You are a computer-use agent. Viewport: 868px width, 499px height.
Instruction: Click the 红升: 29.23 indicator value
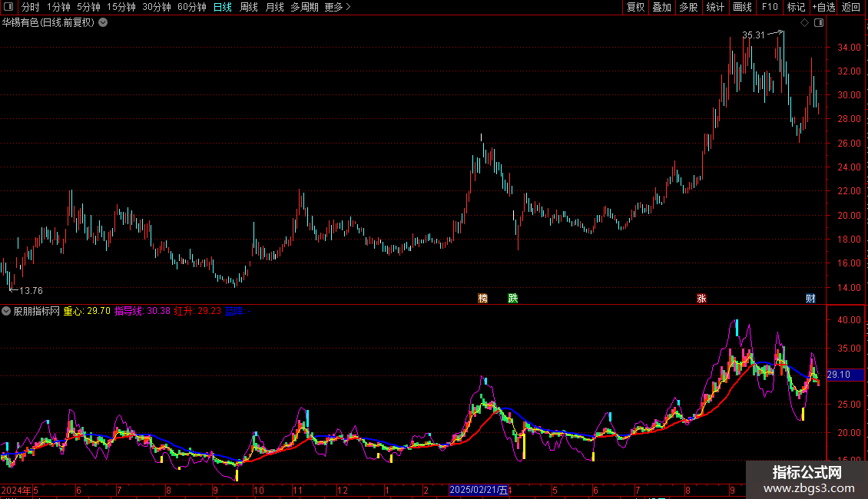[x=197, y=311]
